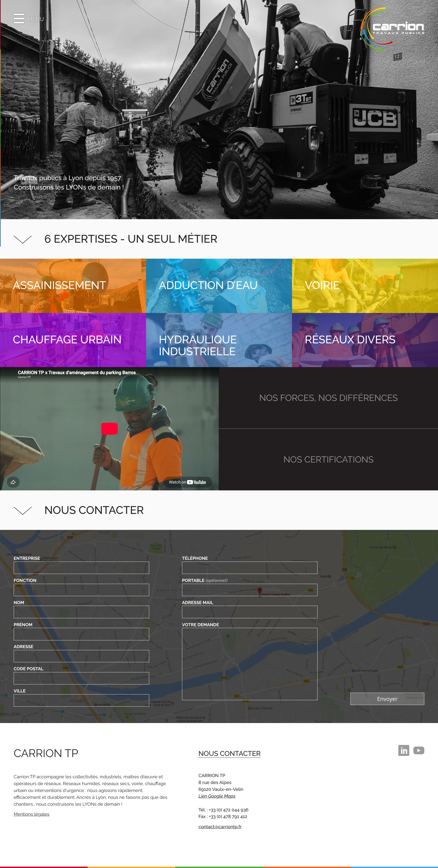Submit the form with Envoyer button
The height and width of the screenshot is (868, 438).
[x=387, y=699]
